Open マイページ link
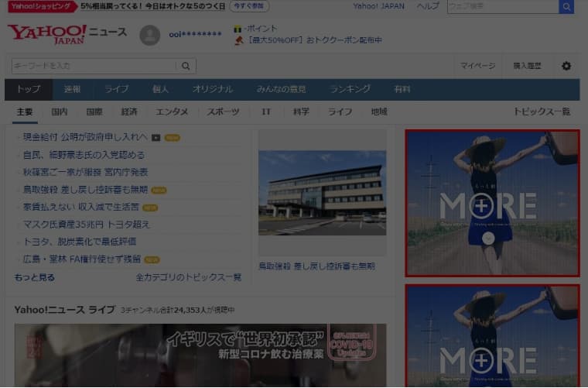 coord(478,66)
